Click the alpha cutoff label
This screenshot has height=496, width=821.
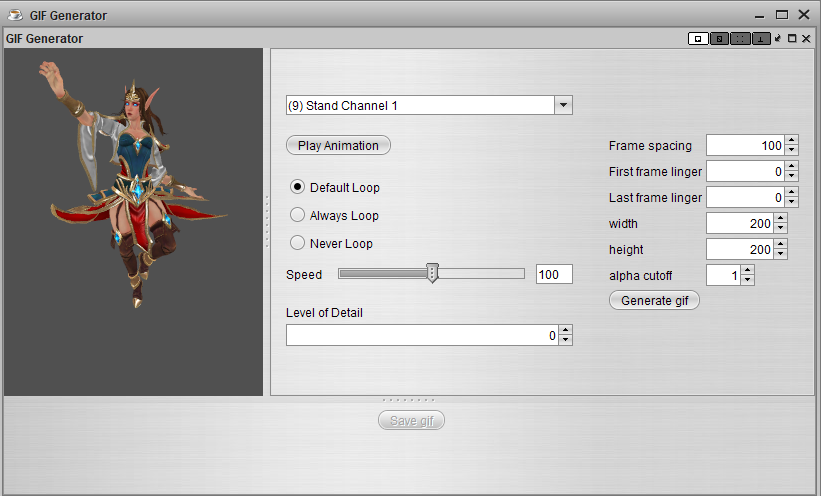coord(640,275)
